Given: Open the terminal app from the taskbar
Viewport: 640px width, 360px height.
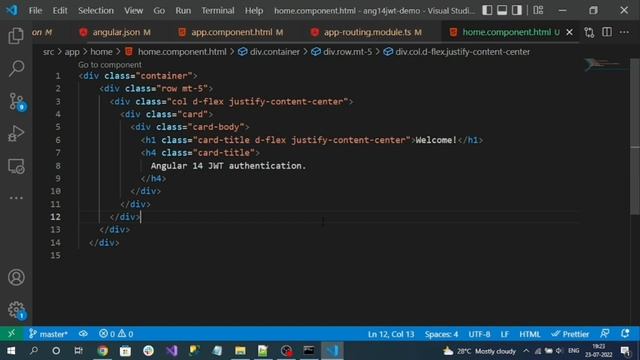Looking at the screenshot, I should coord(309,351).
